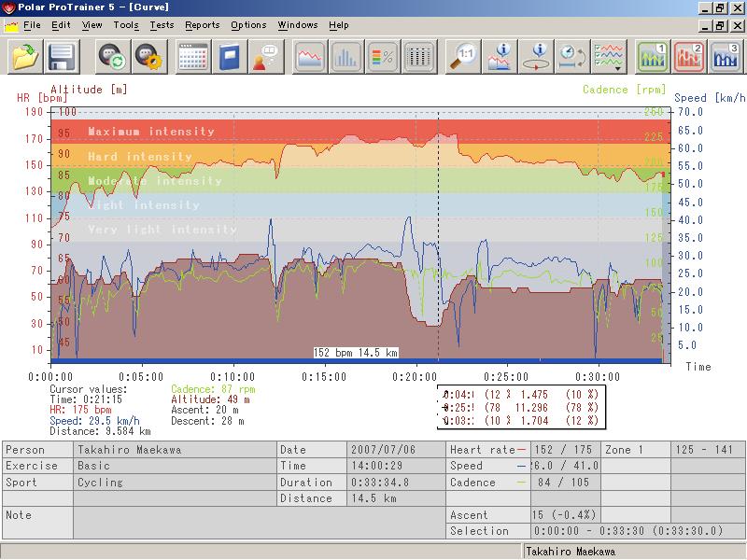Click the Ascent value 15 (-0.4%)

[x=564, y=515]
